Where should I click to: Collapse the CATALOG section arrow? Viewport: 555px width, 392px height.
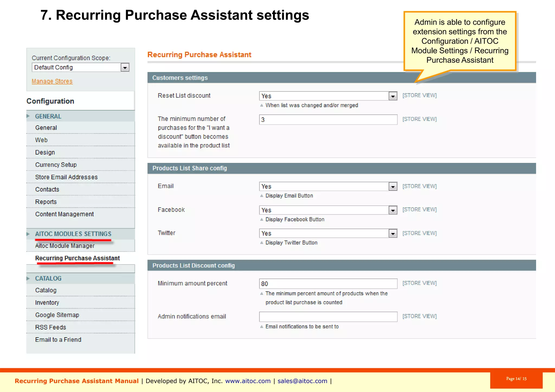tap(28, 279)
